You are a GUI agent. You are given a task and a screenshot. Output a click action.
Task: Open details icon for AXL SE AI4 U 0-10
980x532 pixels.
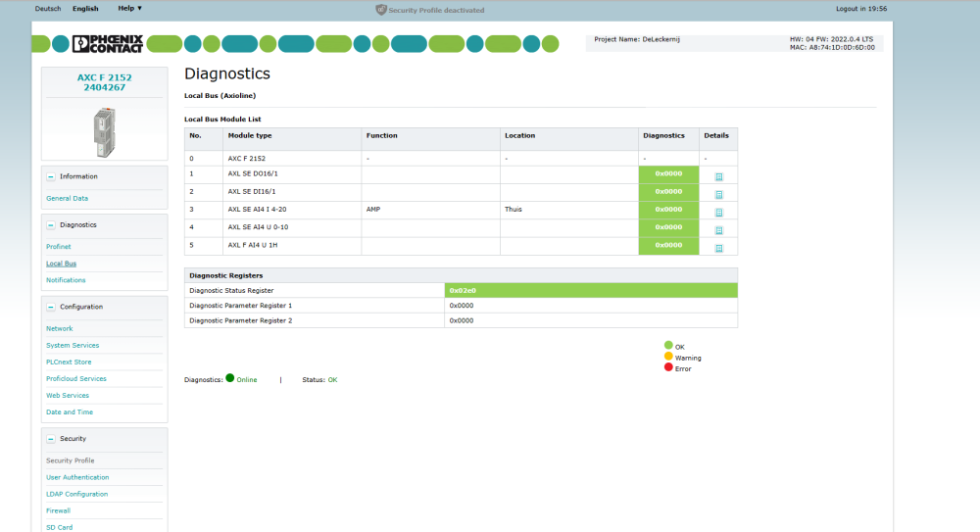[x=718, y=230]
